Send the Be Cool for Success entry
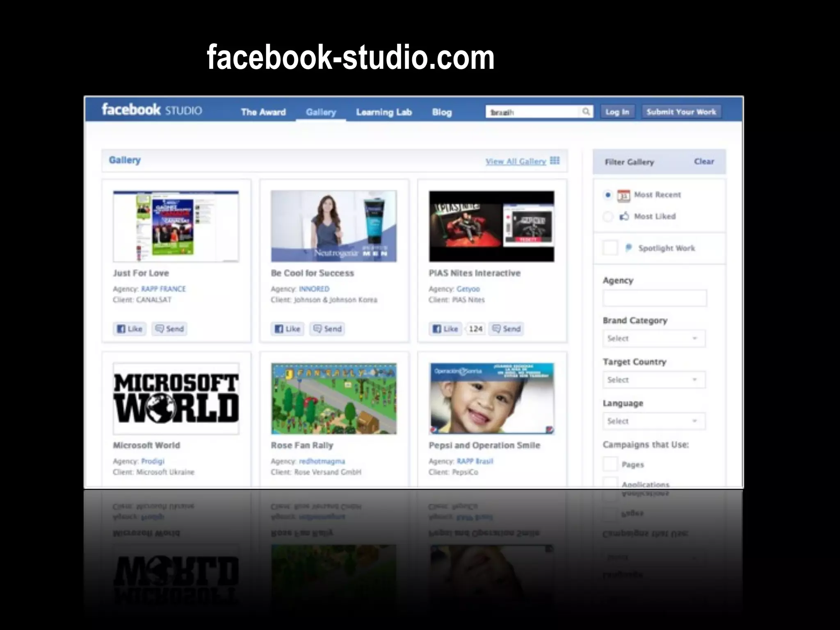The width and height of the screenshot is (840, 630). click(327, 329)
